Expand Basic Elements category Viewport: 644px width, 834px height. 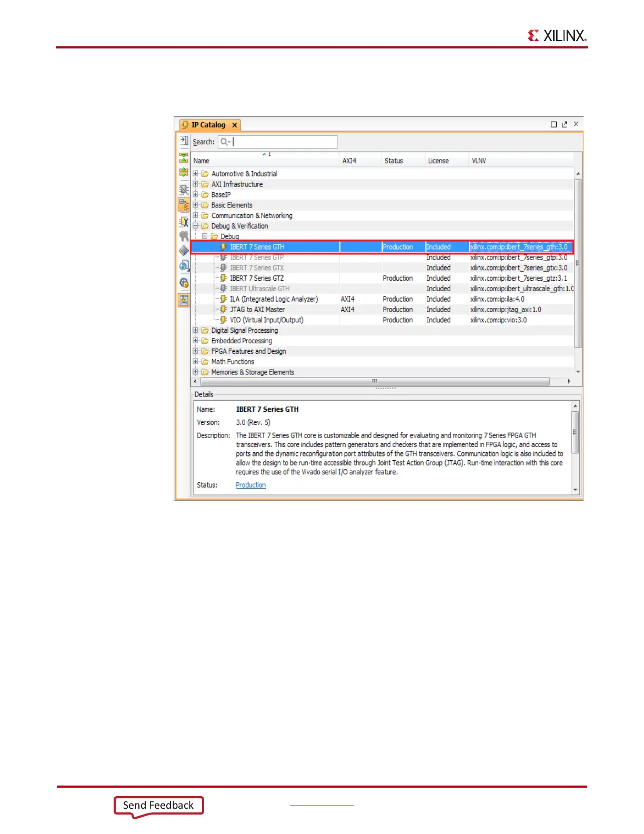(196, 205)
